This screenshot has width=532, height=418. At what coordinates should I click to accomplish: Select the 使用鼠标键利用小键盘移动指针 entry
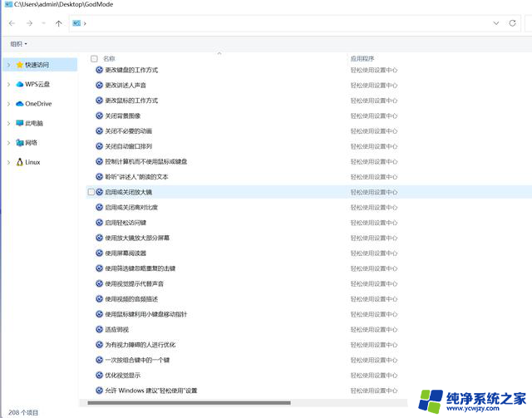146,314
